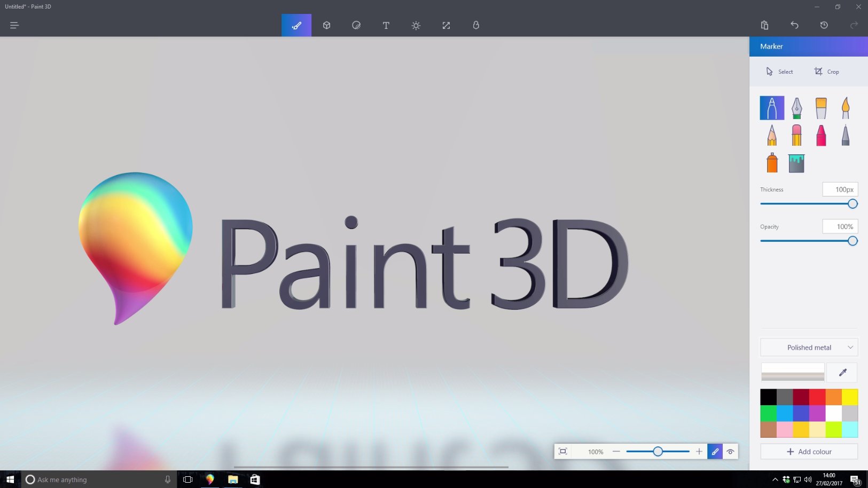The height and width of the screenshot is (488, 868).
Task: Pick the indigo colour swatch
Action: 801,413
